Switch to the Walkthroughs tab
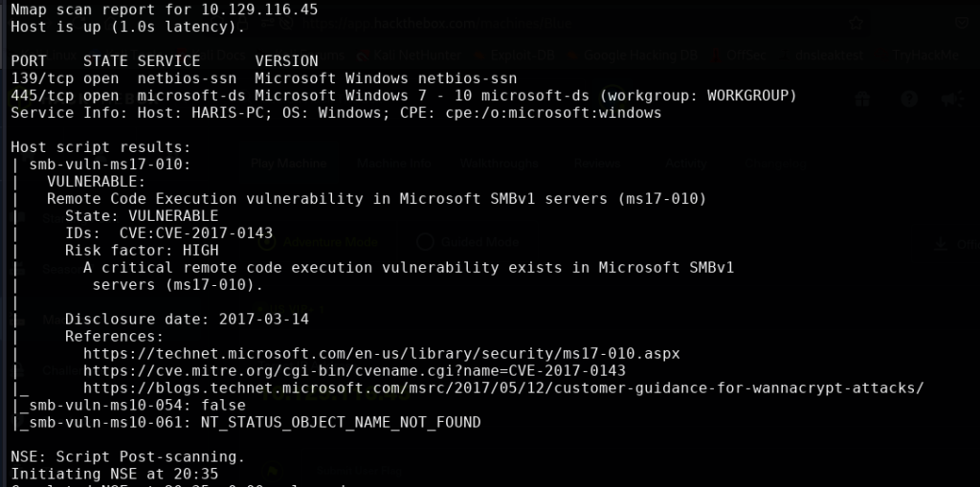Screen dimensions: 980x487 click(499, 164)
